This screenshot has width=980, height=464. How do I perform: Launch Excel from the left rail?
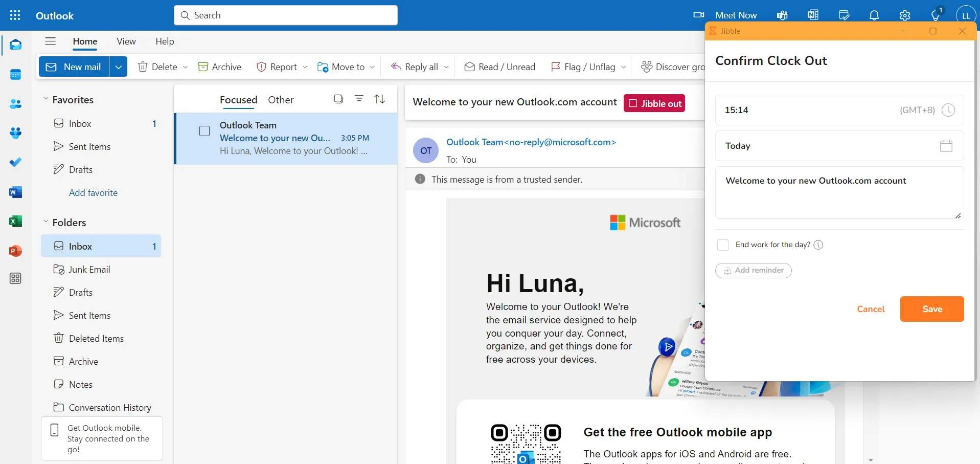tap(15, 222)
